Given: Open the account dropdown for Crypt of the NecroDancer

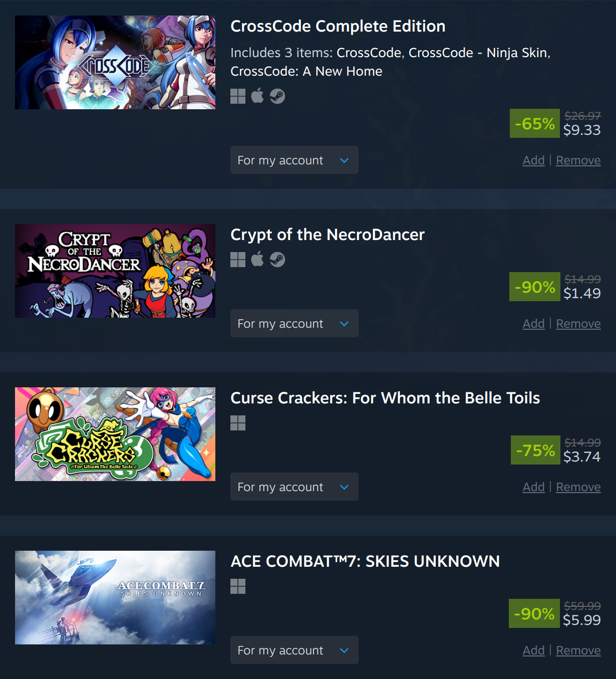Looking at the screenshot, I should [294, 323].
